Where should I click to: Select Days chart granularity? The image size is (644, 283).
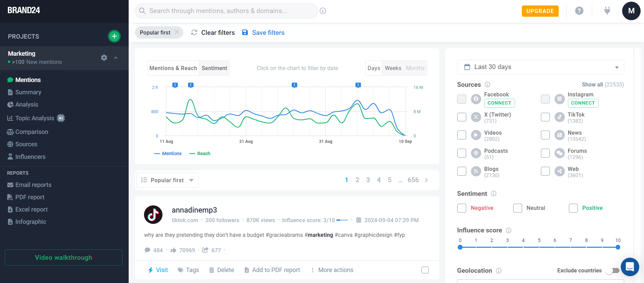(374, 68)
